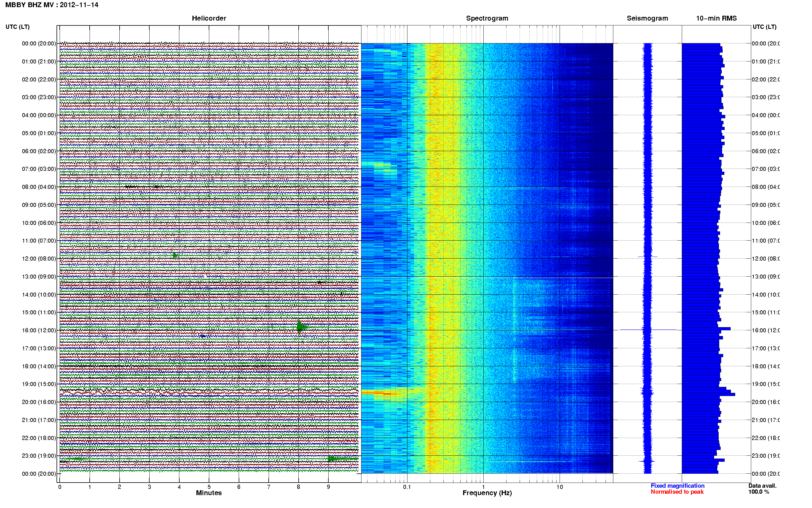Viewport: 812px width, 508px height.
Task: Click right time label '20:00 (16:' on RMS axis
Action: (765, 402)
